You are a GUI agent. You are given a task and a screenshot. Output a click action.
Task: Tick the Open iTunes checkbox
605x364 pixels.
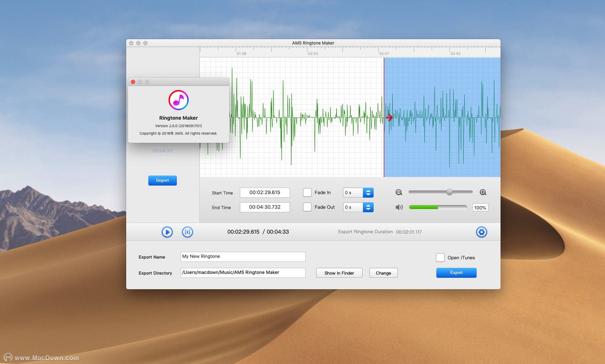pos(440,258)
